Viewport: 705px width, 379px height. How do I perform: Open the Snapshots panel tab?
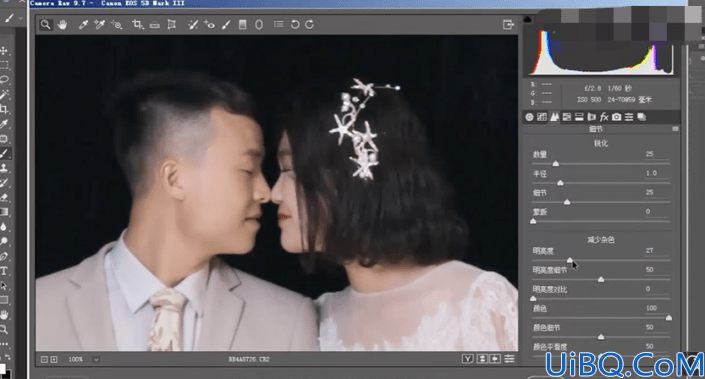click(x=642, y=117)
